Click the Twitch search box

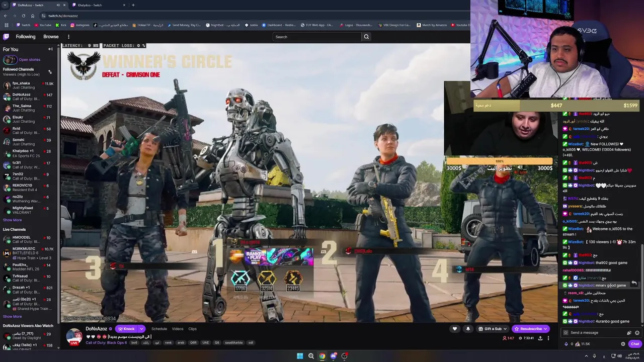click(317, 37)
